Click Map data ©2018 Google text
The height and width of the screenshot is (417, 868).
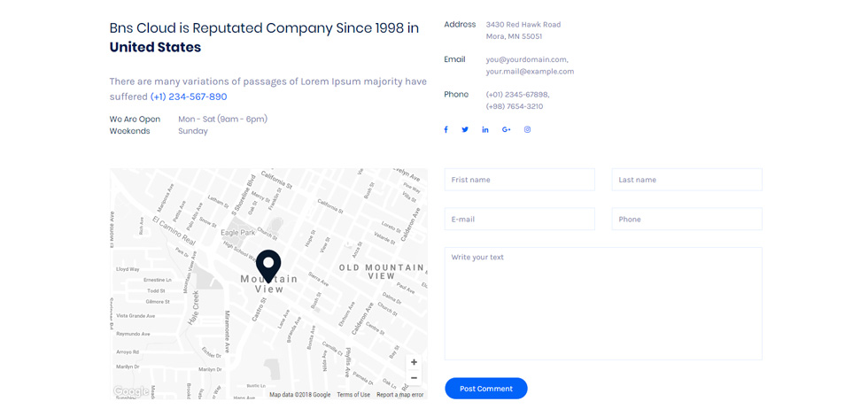point(300,395)
